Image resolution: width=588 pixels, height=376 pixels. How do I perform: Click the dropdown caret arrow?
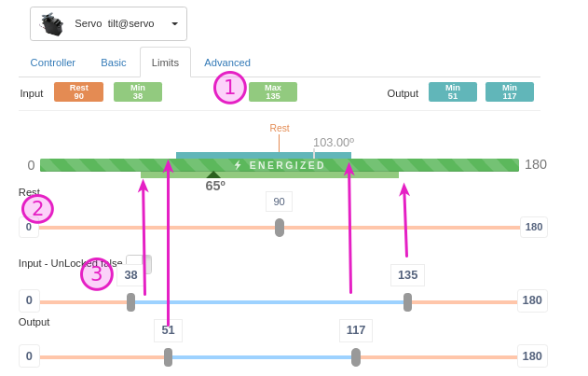tap(174, 24)
